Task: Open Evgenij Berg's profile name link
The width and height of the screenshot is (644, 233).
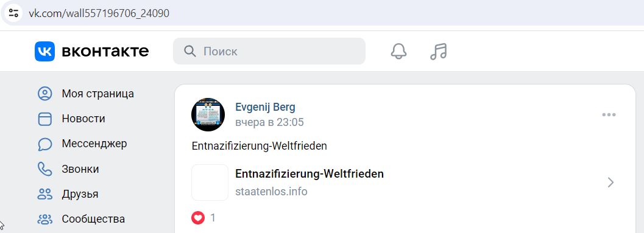Action: (x=265, y=107)
